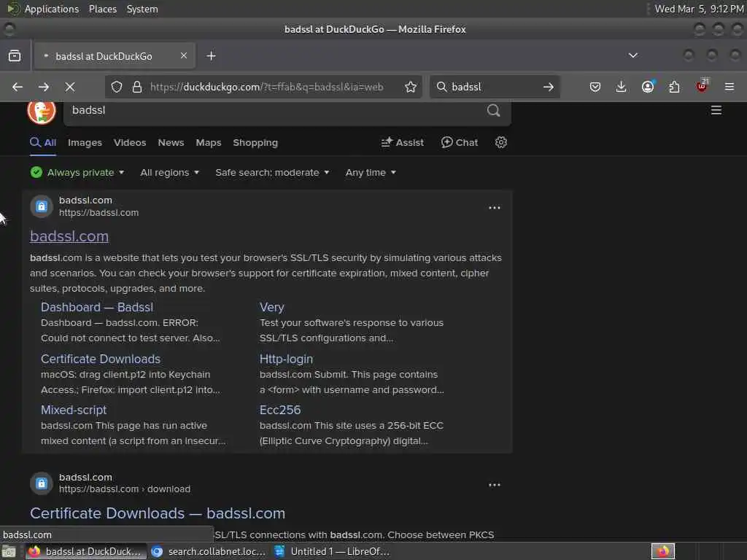Click favicon of first badssl.com result
Image resolution: width=747 pixels, height=560 pixels.
[42, 206]
